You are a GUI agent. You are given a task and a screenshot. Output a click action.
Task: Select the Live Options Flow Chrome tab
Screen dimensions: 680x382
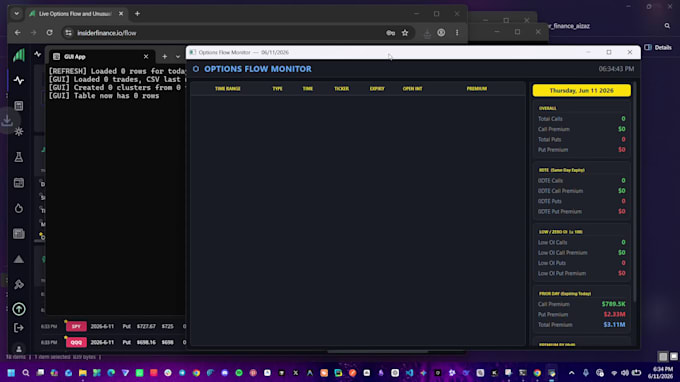click(75, 14)
